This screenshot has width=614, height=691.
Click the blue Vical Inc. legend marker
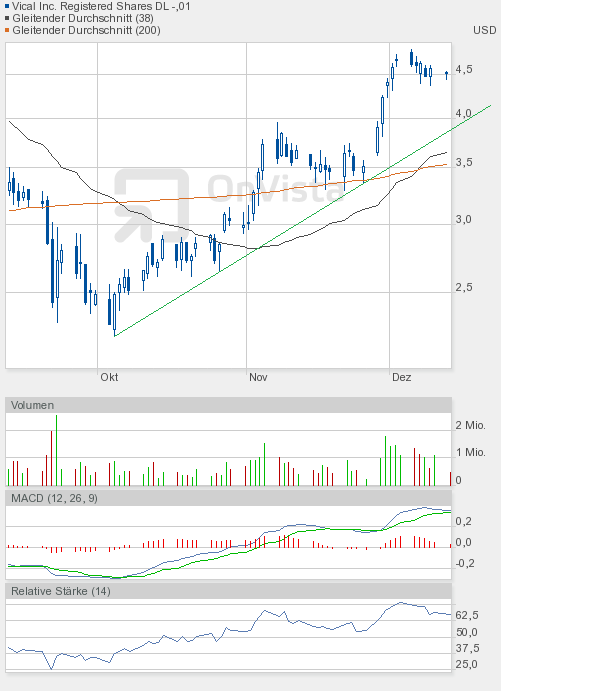pos(7,6)
